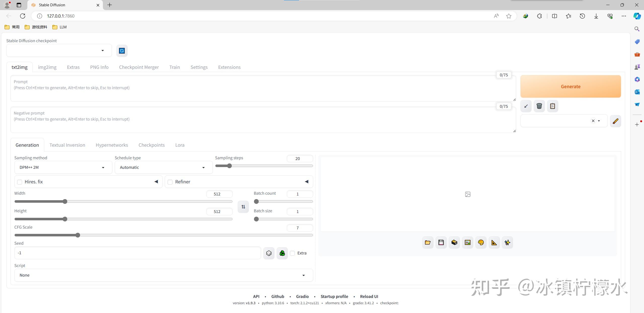
Task: Click the save image floppy disk icon
Action: 441,242
